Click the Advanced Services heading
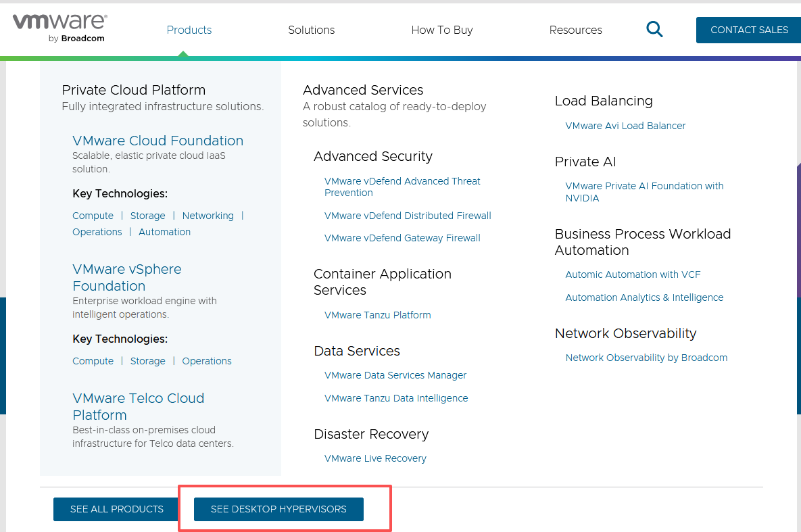Image resolution: width=801 pixels, height=532 pixels. click(x=363, y=90)
